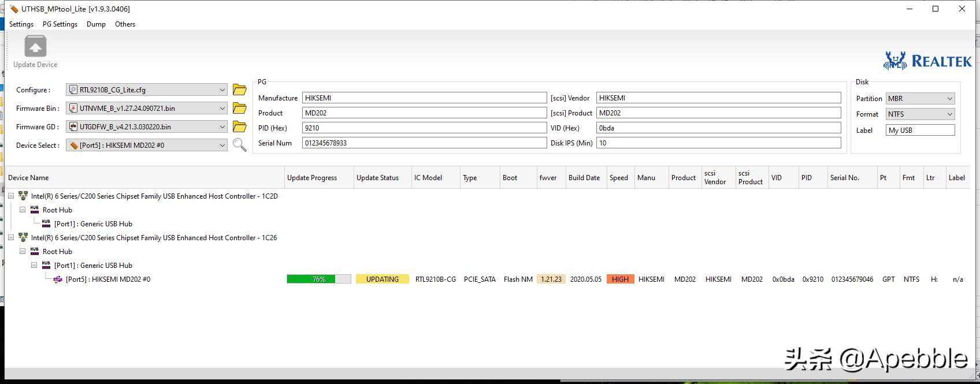Click the Update Progress column header

[x=312, y=178]
